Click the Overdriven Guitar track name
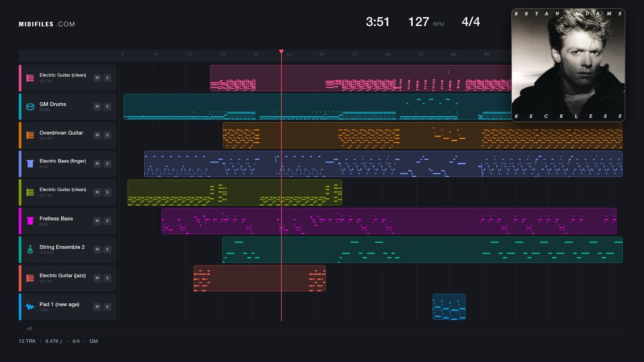644x362 pixels. [x=61, y=133]
